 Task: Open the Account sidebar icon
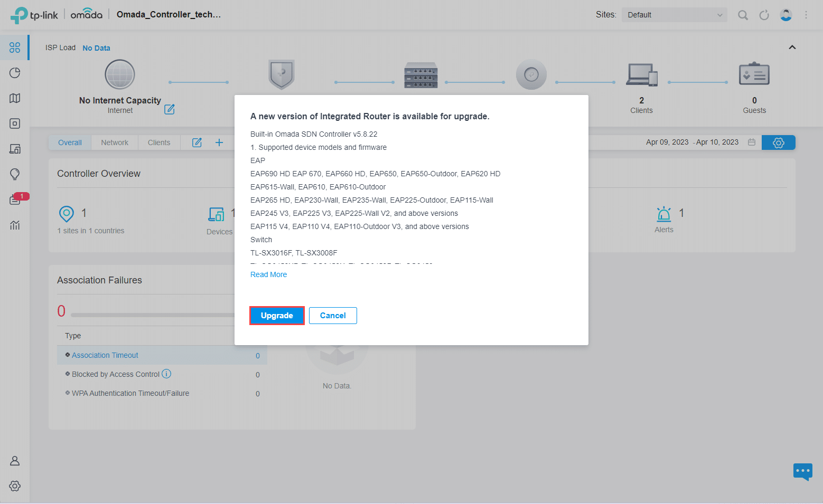15,461
